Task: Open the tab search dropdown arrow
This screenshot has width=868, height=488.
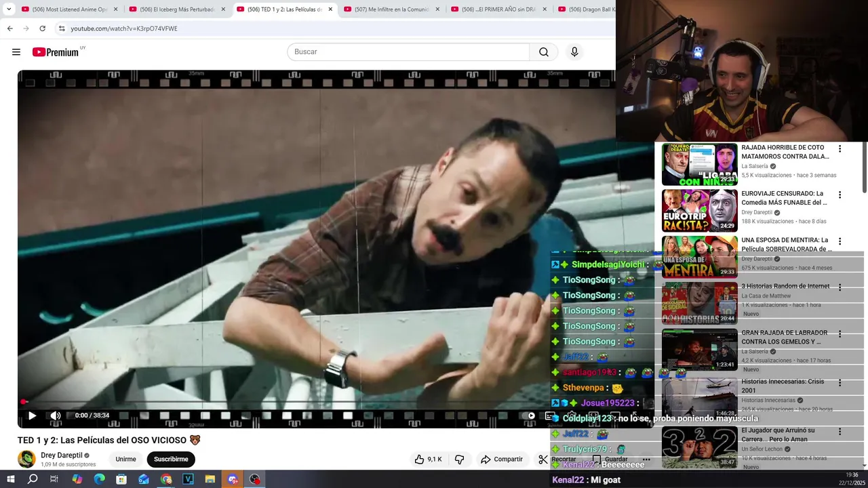Action: click(x=9, y=9)
